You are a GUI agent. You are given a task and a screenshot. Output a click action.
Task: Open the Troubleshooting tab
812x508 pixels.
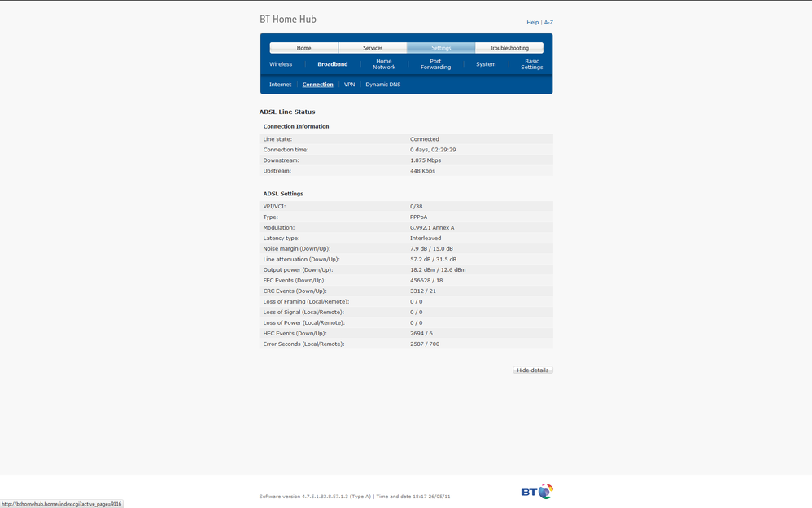[x=509, y=48]
